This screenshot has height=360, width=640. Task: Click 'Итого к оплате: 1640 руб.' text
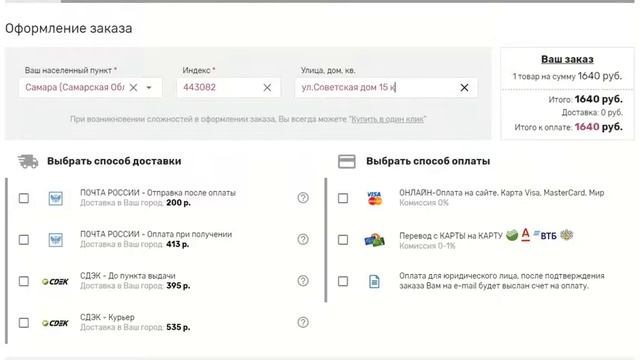[x=569, y=127]
